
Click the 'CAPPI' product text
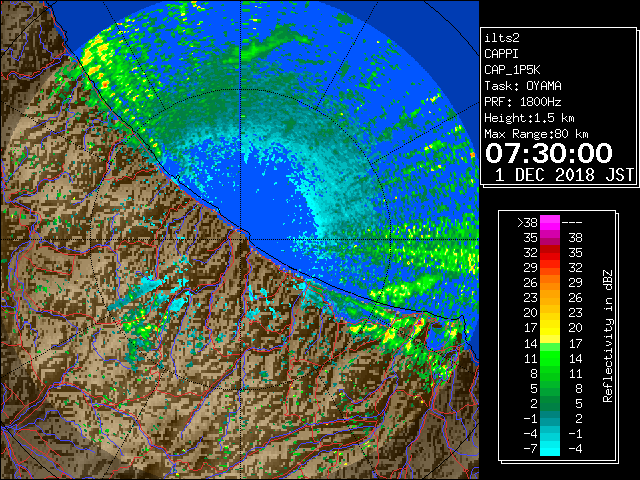501,54
